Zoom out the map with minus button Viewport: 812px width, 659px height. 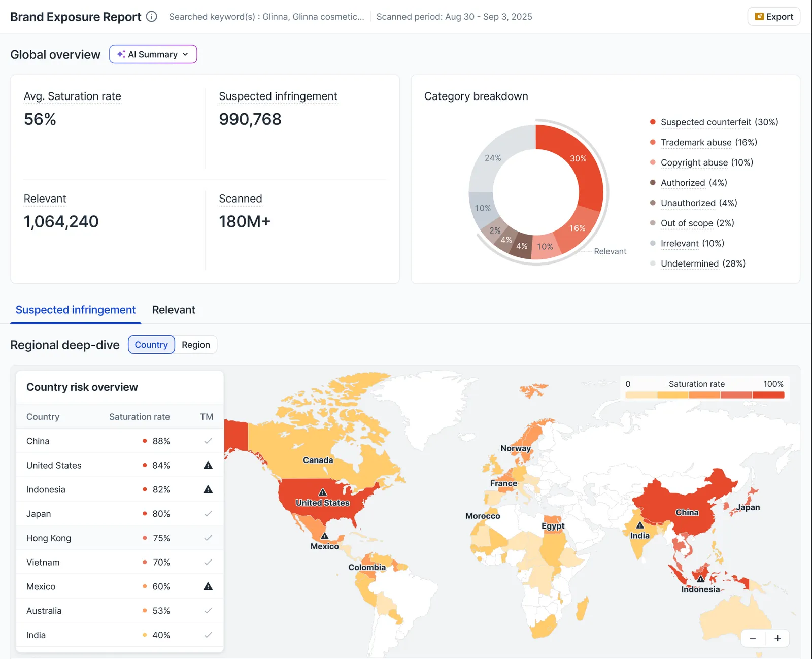click(753, 638)
